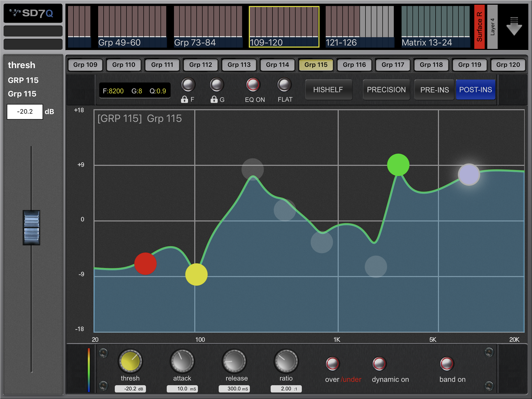Click the thresh fader handle
This screenshot has height=399, width=532.
pos(32,227)
